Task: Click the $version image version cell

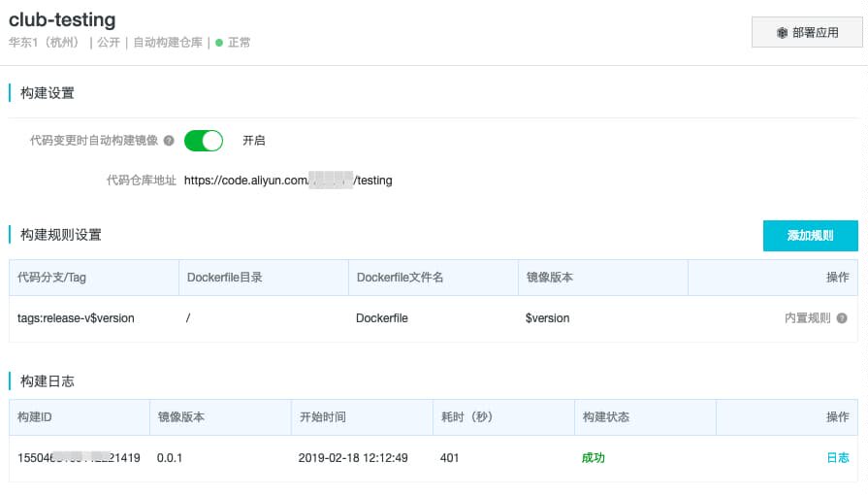Action: point(547,318)
